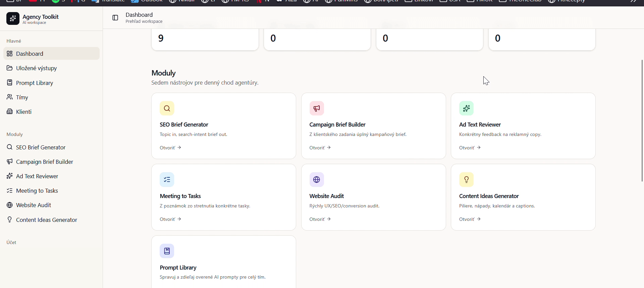Click the people icon beside Tímy in sidebar

[10, 97]
